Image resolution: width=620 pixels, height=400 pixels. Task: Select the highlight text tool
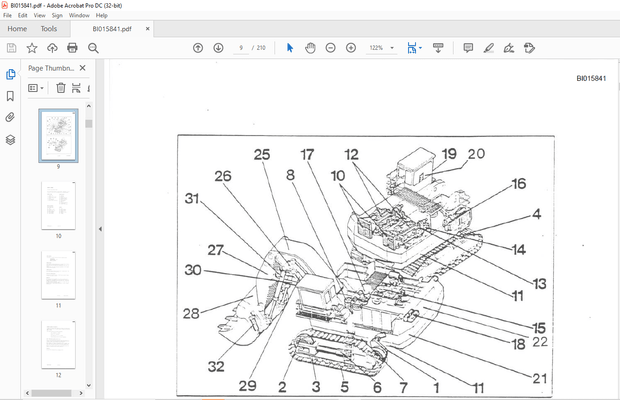click(x=489, y=48)
